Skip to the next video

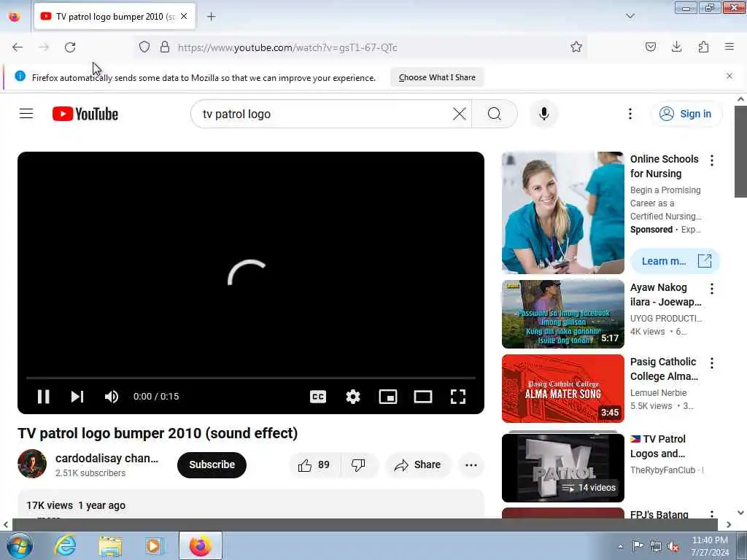point(77,396)
